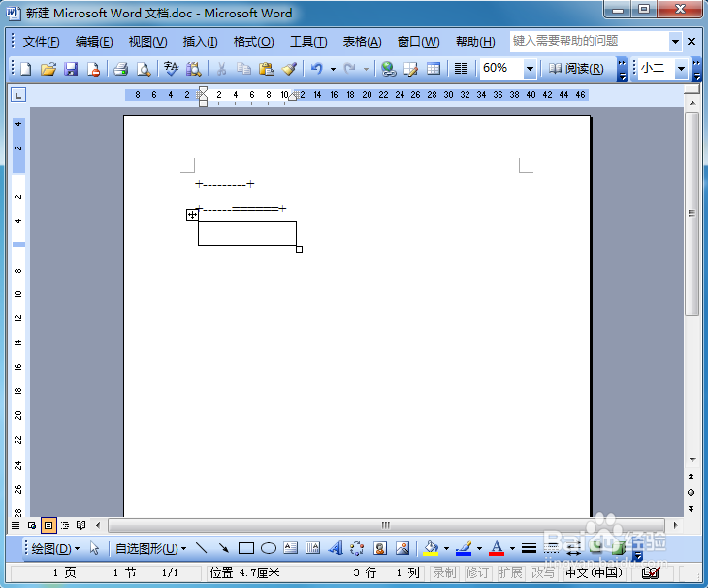Insert WordArt from drawing toolbar
Viewport: 708px width, 588px height.
coord(335,548)
